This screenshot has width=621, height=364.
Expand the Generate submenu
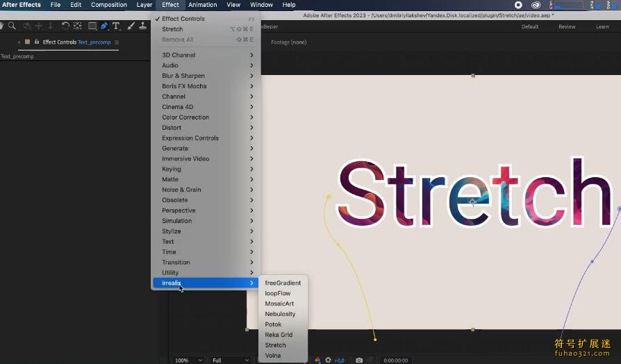click(x=206, y=148)
